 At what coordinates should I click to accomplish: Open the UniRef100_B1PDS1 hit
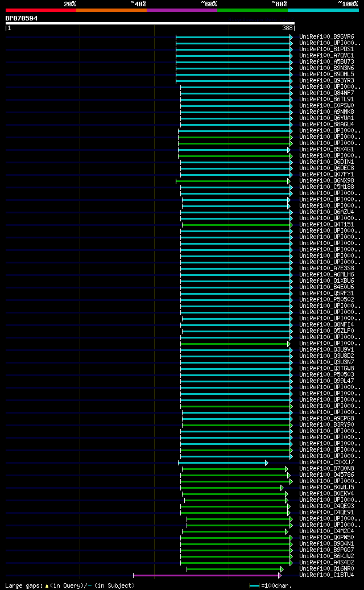pyautogui.click(x=326, y=49)
